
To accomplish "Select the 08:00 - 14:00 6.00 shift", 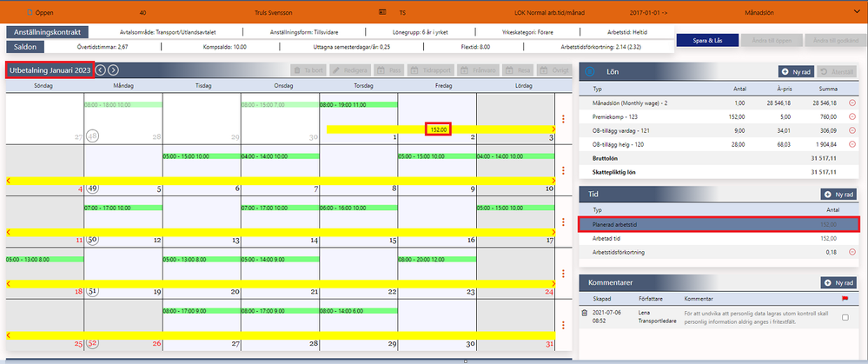I will 359,311.
